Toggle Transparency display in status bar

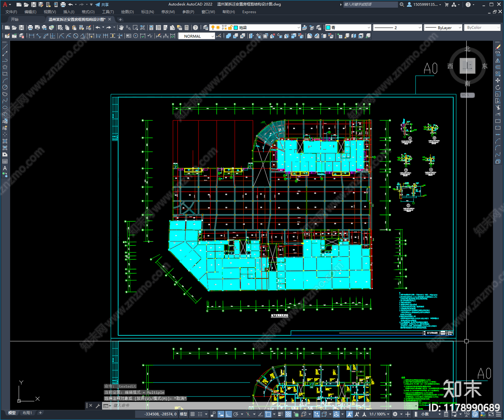click(x=288, y=414)
